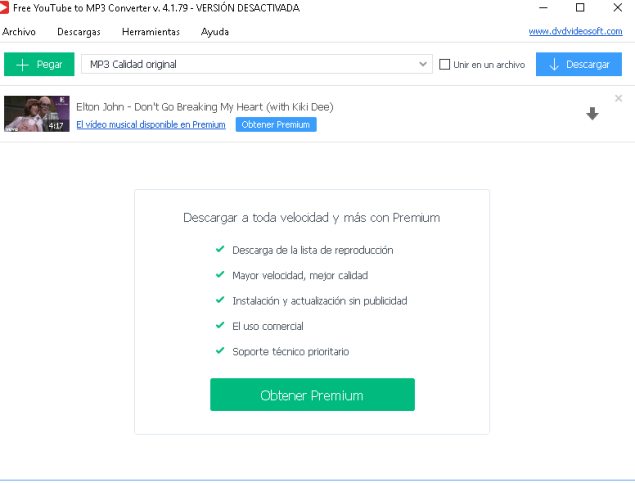The image size is (635, 483).
Task: Click the app logo icon in title bar
Action: (x=5, y=8)
